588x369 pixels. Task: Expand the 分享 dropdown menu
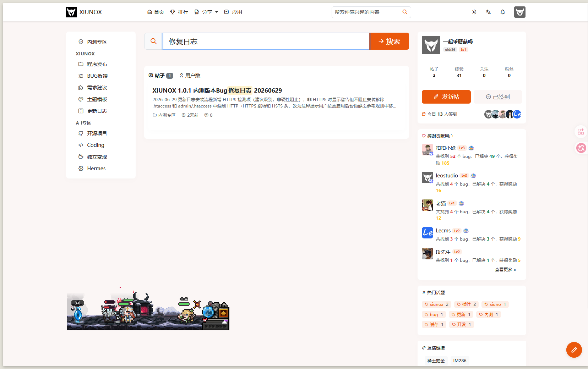pos(206,12)
